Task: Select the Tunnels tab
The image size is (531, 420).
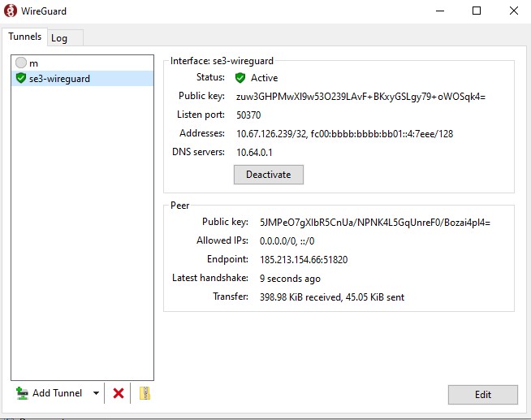Action: coord(24,37)
